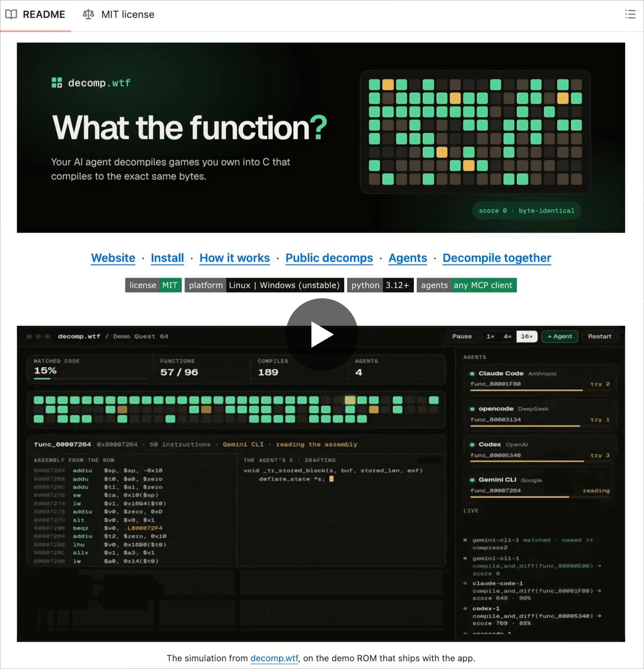
Task: Open the decomp.wtf link in caption
Action: click(x=275, y=658)
